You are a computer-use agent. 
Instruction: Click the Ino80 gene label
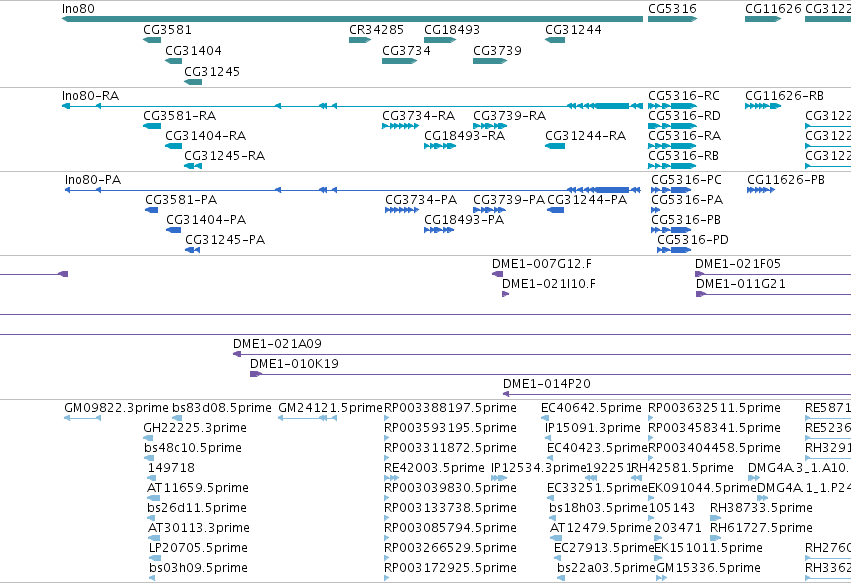[x=78, y=9]
